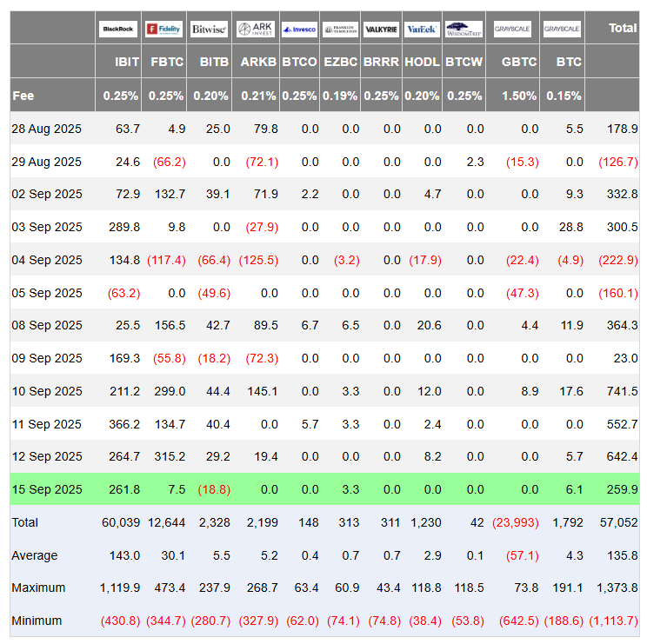Screen dimensions: 647x644
Task: Select the 03 Sep 2025 row date
Action: click(x=47, y=227)
